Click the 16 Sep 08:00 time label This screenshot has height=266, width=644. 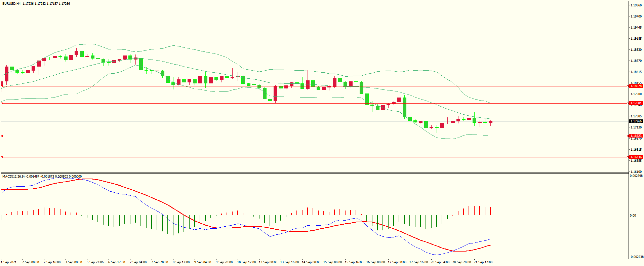(x=375, y=262)
